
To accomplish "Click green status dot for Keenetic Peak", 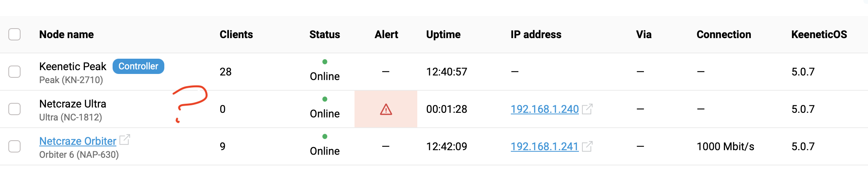I will click(x=325, y=62).
